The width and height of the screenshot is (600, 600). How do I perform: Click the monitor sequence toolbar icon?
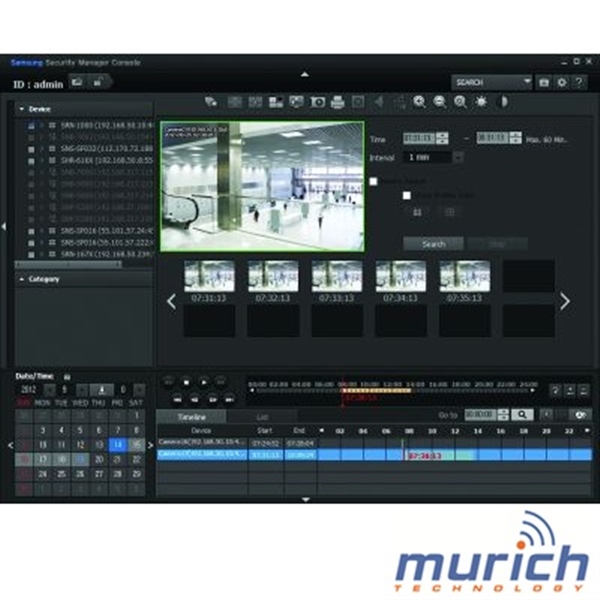click(x=296, y=101)
